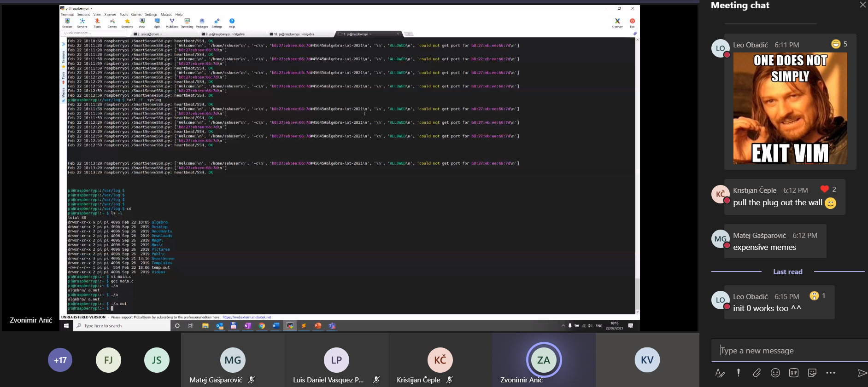Click the Windows Start button
Image resolution: width=868 pixels, height=387 pixels.
click(x=66, y=326)
